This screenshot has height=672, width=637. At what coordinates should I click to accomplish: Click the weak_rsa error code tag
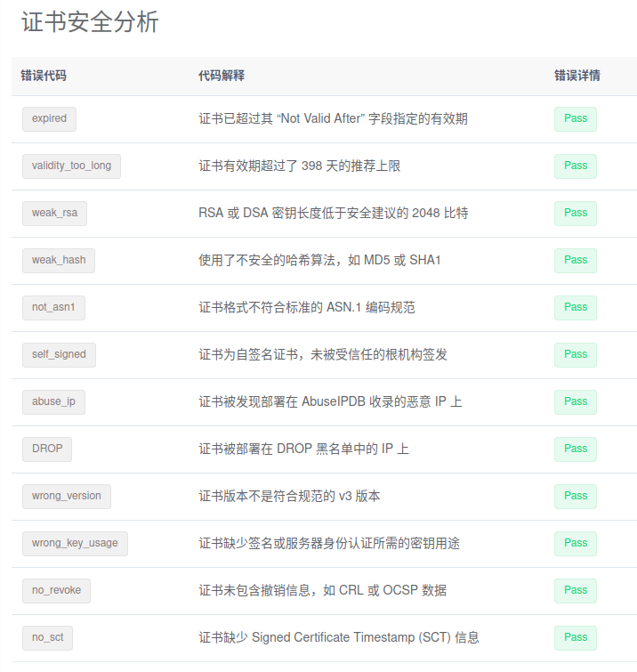point(54,213)
